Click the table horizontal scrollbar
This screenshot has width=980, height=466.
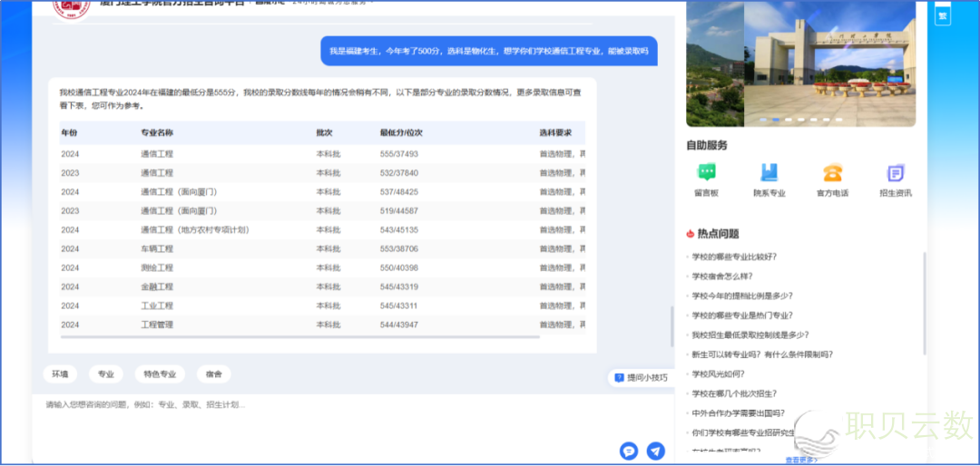click(x=300, y=337)
